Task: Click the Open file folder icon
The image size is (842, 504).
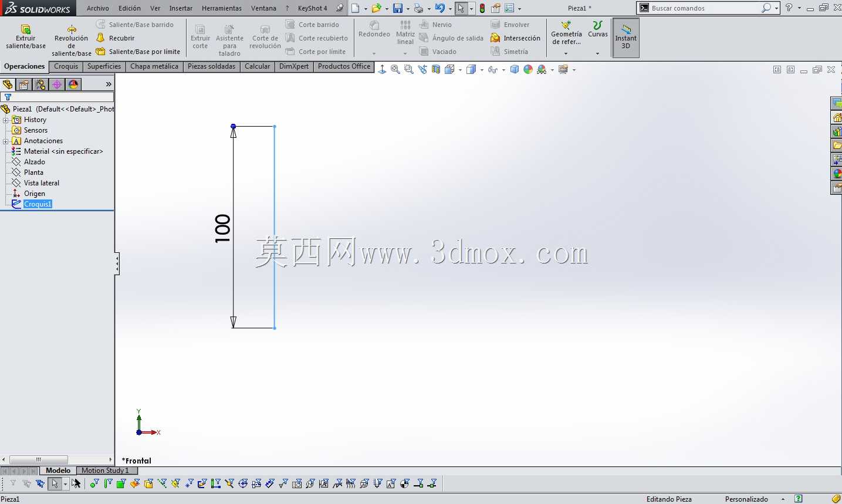Action: 376,8
